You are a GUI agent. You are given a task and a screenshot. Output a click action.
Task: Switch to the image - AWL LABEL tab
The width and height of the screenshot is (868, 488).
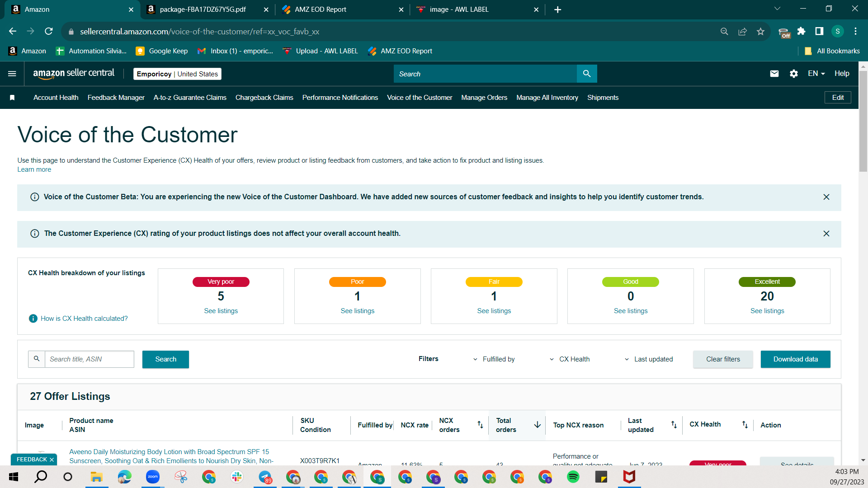(x=477, y=9)
